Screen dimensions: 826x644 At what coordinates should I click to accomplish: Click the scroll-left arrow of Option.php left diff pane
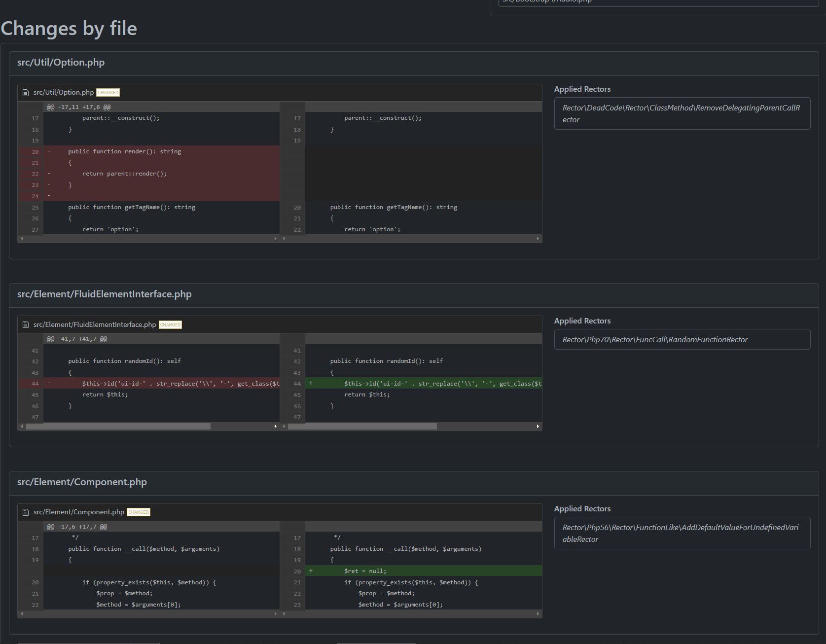[x=22, y=238]
